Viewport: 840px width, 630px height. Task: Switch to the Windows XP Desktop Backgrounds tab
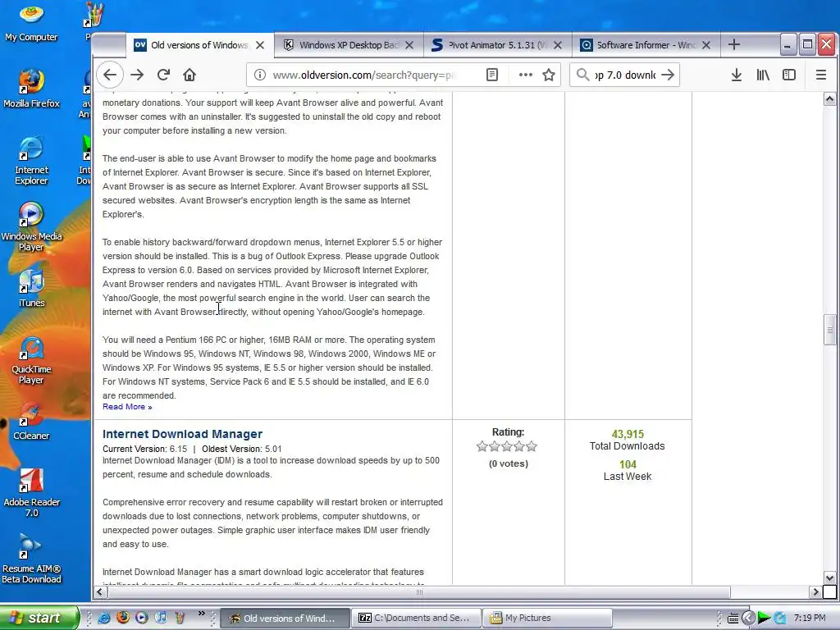(x=348, y=46)
